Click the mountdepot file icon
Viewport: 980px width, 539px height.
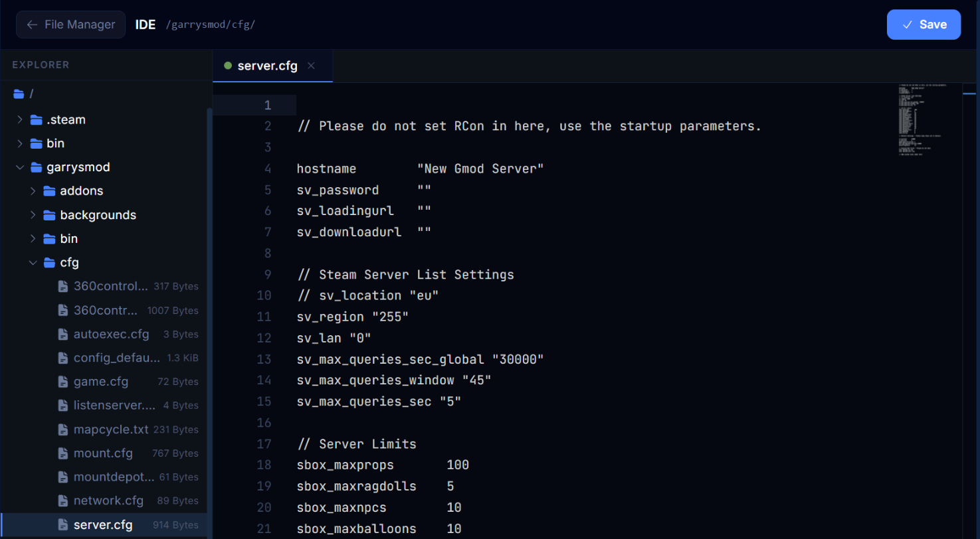[62, 477]
